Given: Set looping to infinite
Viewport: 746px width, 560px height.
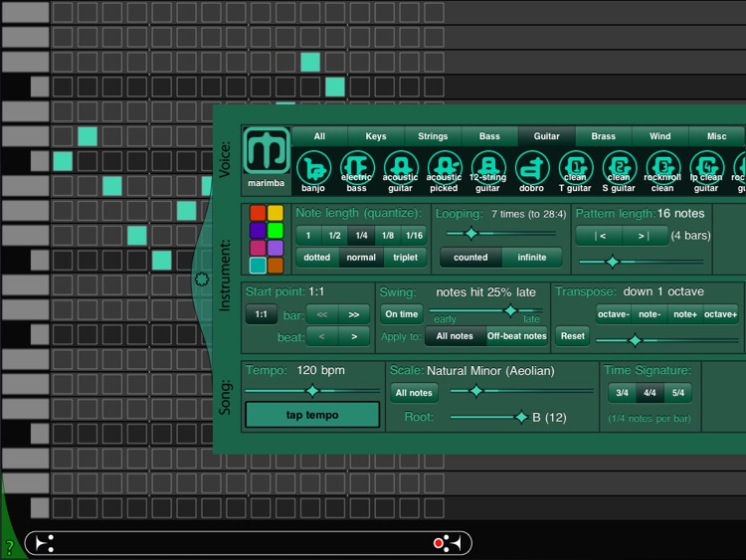Looking at the screenshot, I should [532, 258].
